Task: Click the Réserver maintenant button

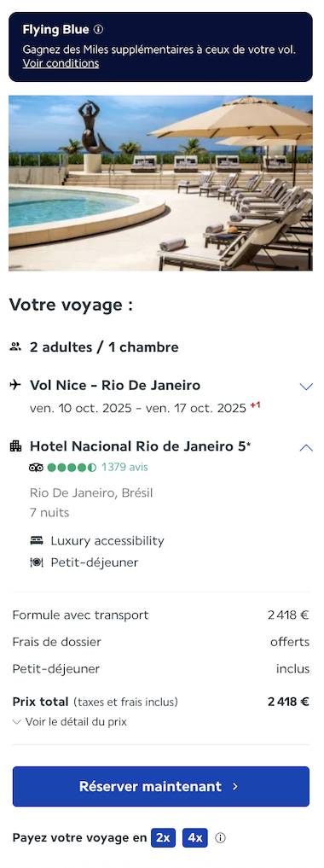Action: 161,786
